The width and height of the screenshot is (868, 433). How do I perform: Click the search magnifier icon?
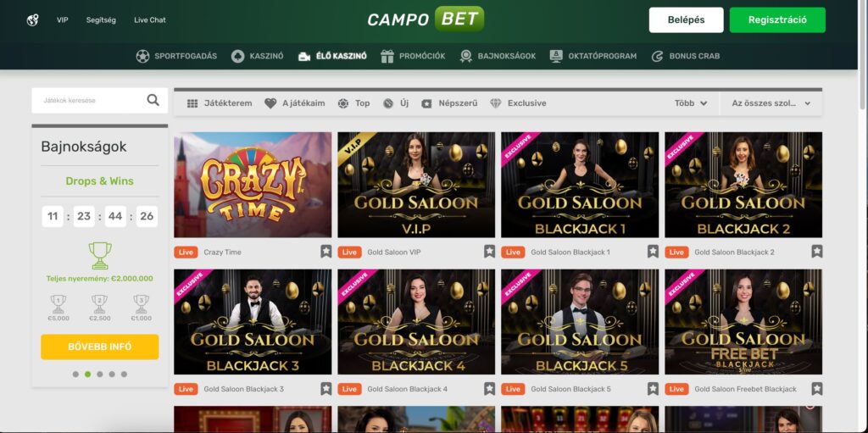153,100
